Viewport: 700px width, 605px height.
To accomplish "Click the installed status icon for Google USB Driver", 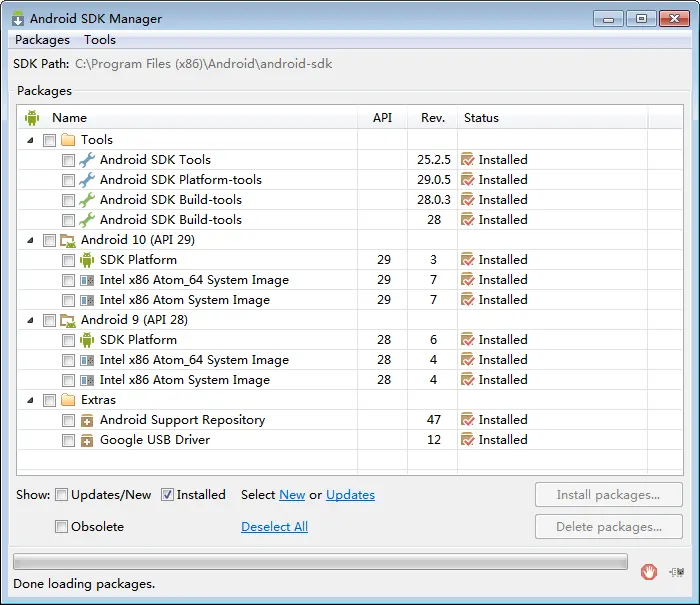I will pos(467,440).
